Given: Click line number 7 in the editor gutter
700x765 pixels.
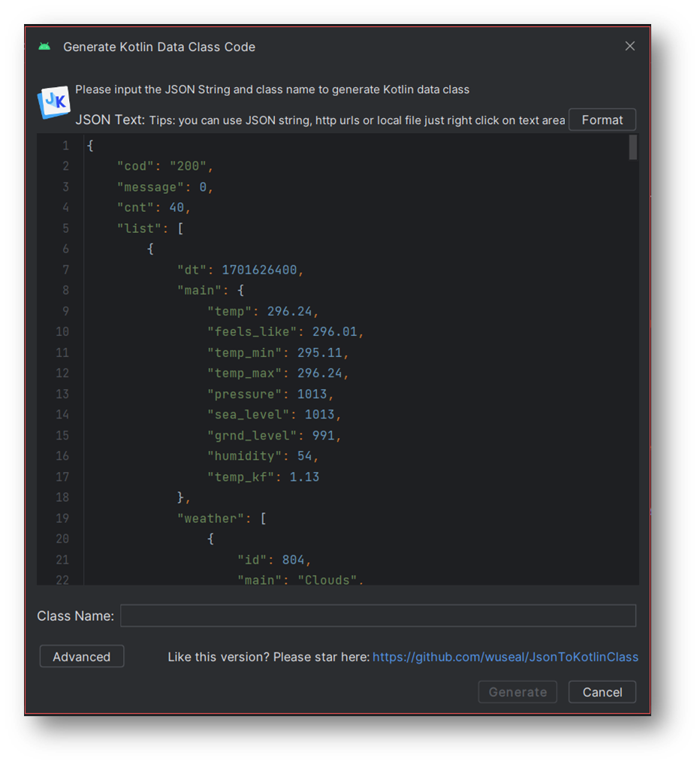Looking at the screenshot, I should pos(65,270).
